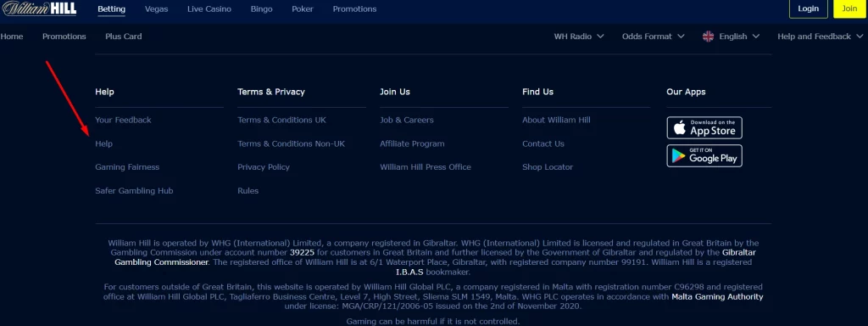Click the William Hill logo

38,8
